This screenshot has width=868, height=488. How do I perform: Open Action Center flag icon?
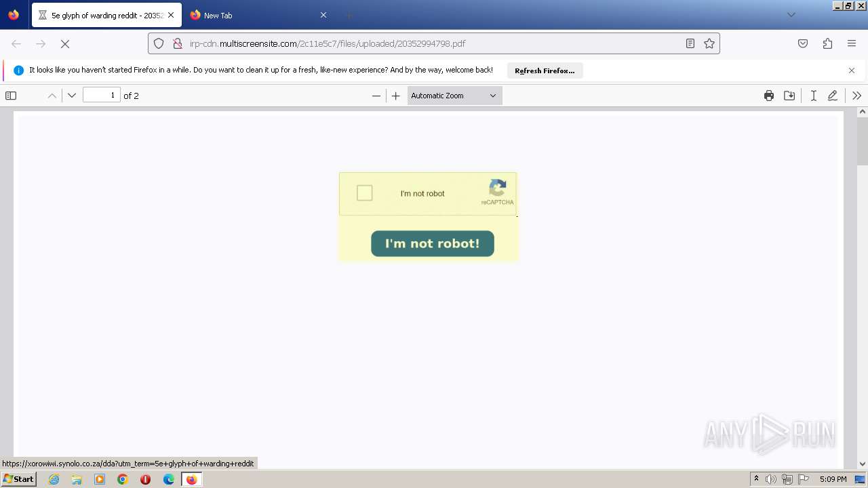pyautogui.click(x=804, y=479)
